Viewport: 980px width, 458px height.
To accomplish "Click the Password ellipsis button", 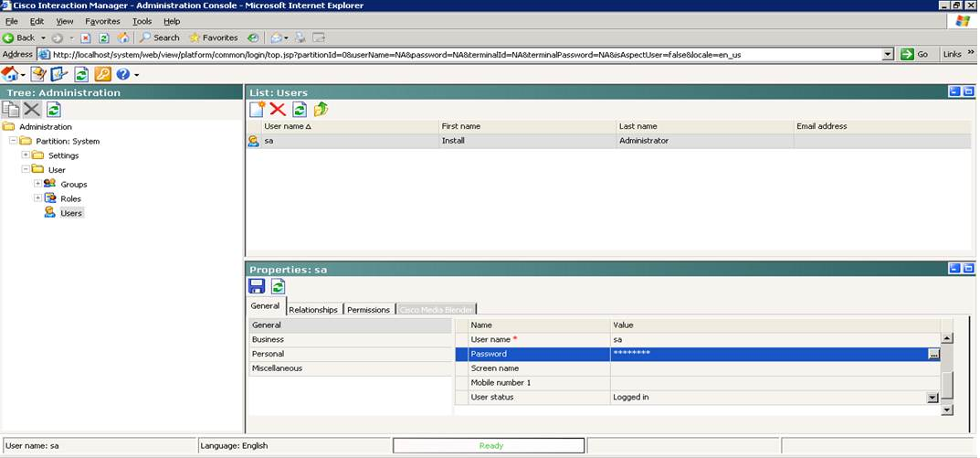I will [933, 355].
